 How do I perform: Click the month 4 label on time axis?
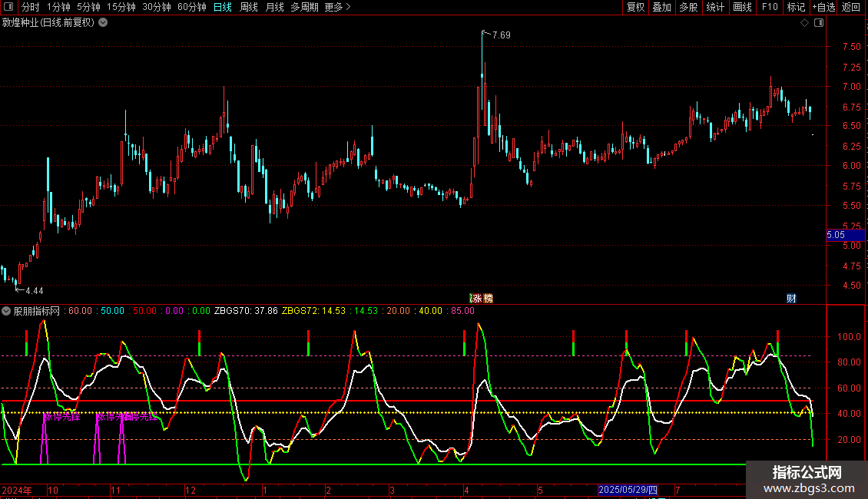click(466, 490)
